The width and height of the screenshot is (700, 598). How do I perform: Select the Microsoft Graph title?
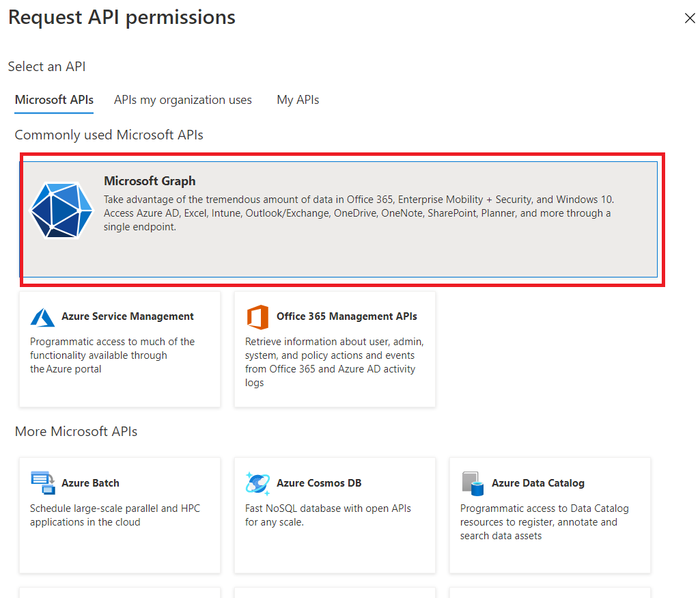click(150, 181)
